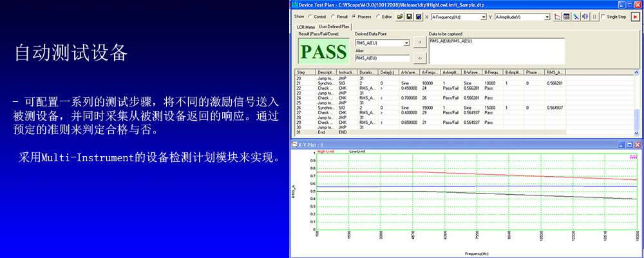Viewport: 644px width, 258px height.
Task: Select step 31 End row
Action: 431,132
